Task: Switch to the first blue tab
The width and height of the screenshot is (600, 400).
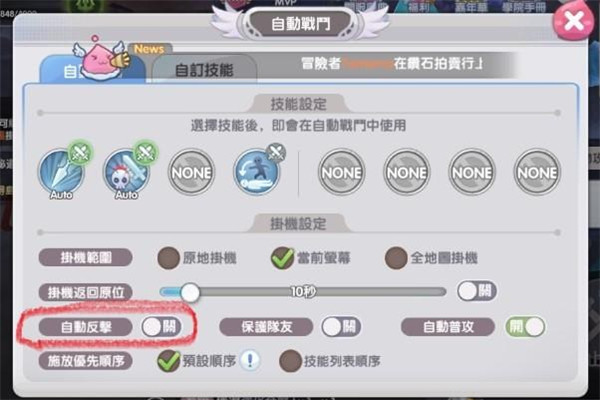Action: [93, 70]
